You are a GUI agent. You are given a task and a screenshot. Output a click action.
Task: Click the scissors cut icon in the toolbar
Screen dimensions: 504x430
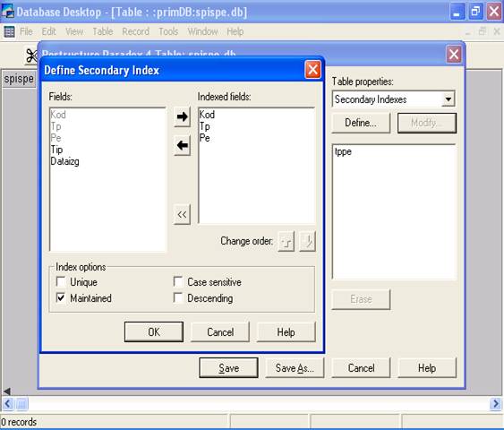(31, 56)
